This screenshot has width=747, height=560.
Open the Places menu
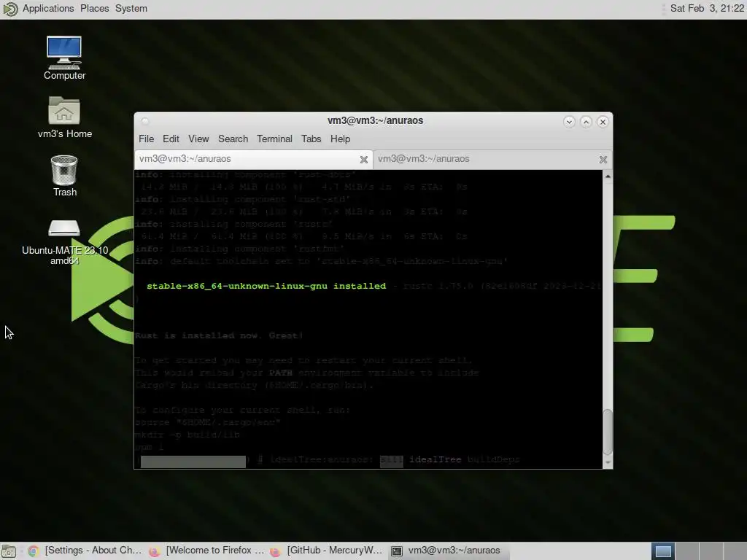pyautogui.click(x=94, y=9)
